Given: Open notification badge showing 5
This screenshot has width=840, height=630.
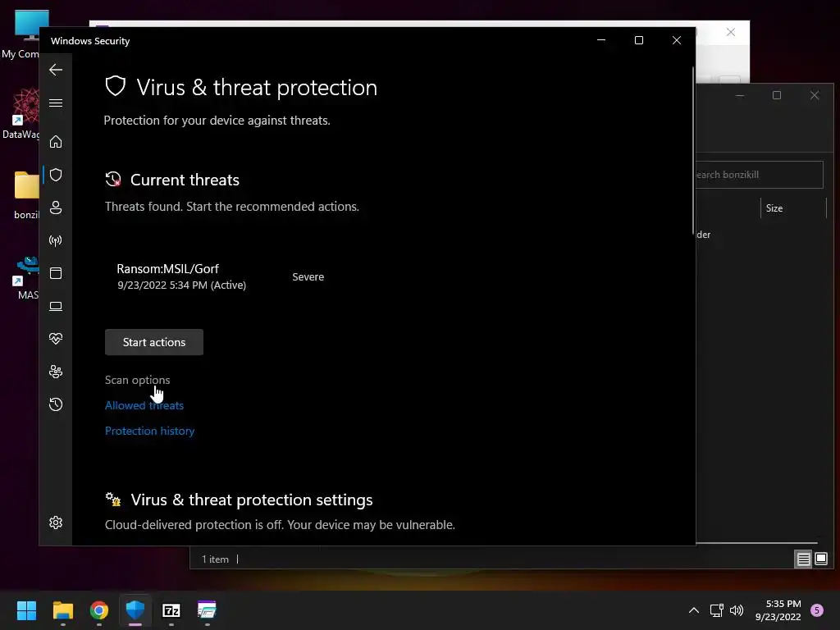Looking at the screenshot, I should 817,610.
